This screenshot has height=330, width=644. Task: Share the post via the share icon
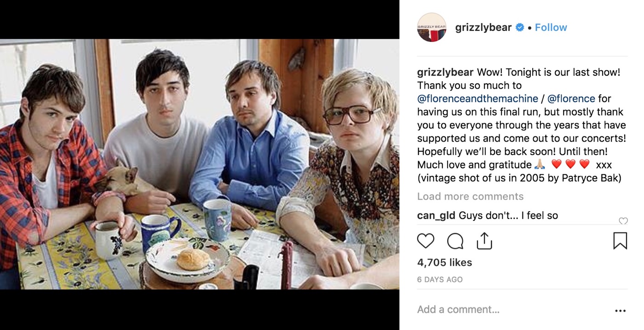tap(484, 240)
